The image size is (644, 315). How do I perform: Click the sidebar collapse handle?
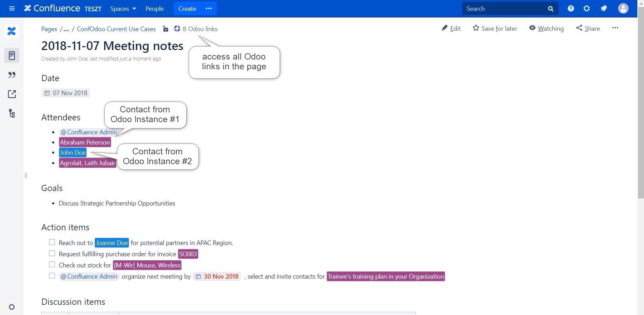(26, 175)
